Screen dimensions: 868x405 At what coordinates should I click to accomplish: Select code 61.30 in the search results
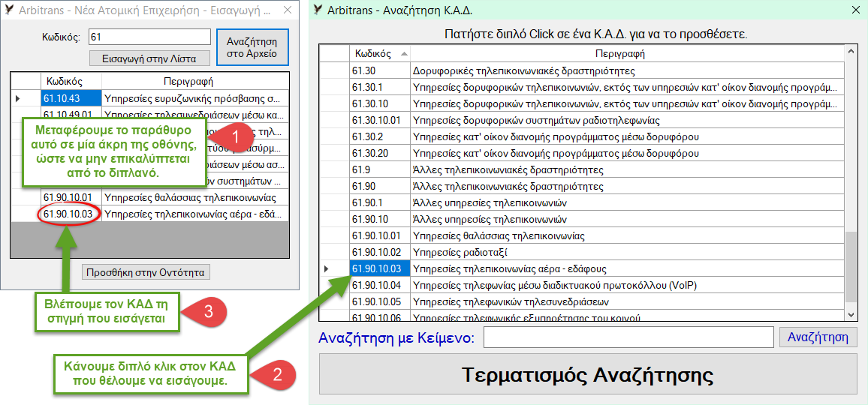click(380, 70)
